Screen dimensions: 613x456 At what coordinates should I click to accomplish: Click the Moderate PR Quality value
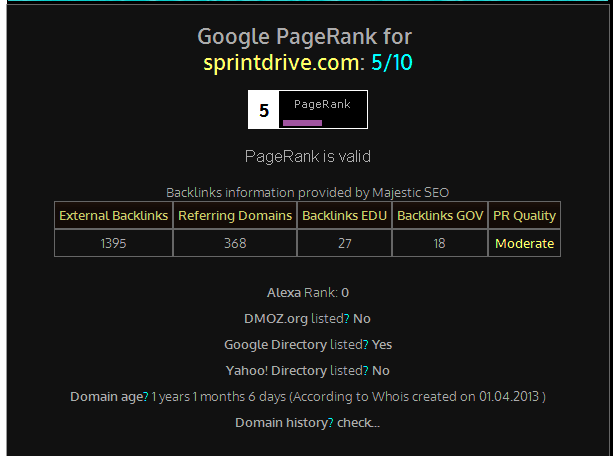524,244
